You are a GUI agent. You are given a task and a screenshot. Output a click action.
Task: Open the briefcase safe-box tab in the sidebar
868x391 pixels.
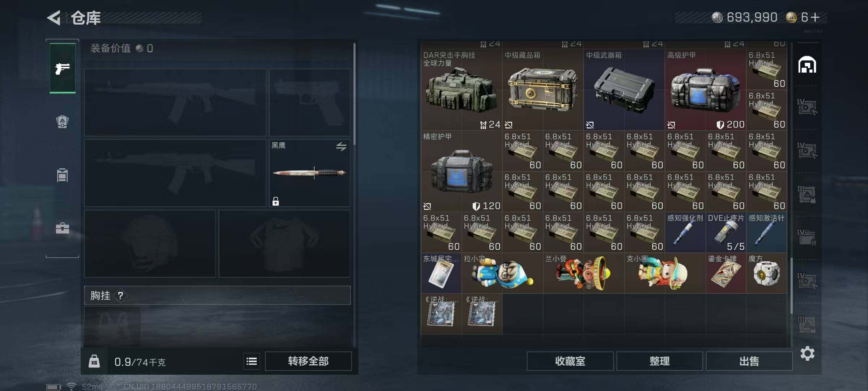coord(62,228)
